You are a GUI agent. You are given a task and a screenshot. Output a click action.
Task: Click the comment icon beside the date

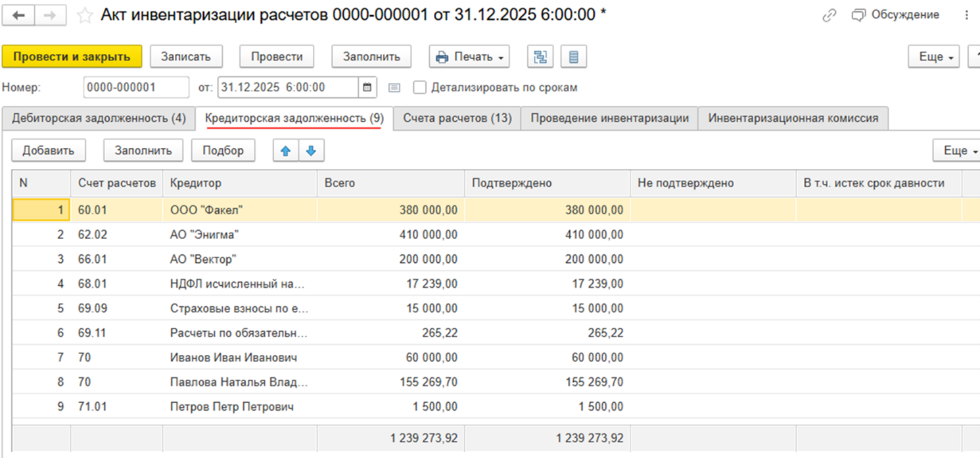(x=394, y=87)
